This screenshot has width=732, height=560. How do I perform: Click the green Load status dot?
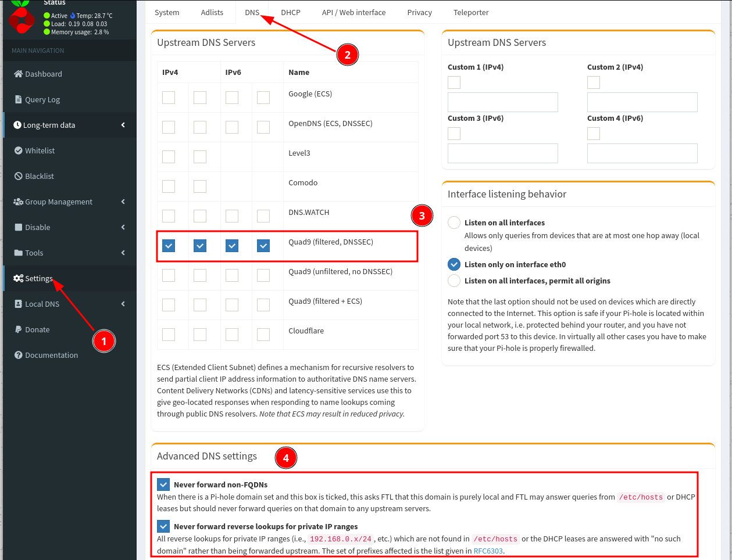pos(47,24)
